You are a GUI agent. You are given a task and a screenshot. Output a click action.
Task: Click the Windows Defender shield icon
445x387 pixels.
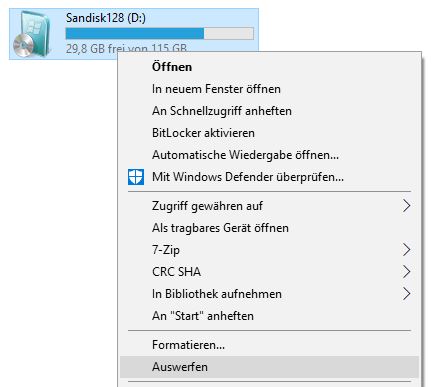click(136, 177)
